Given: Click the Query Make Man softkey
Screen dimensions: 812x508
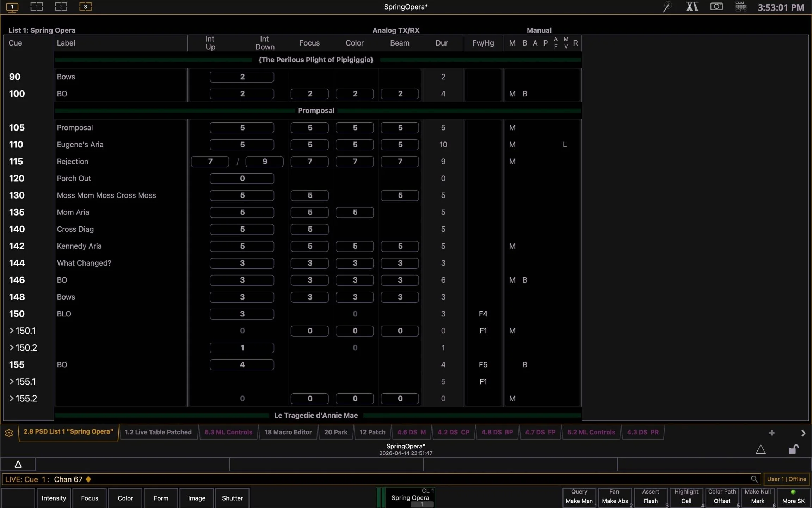Looking at the screenshot, I should point(579,497).
